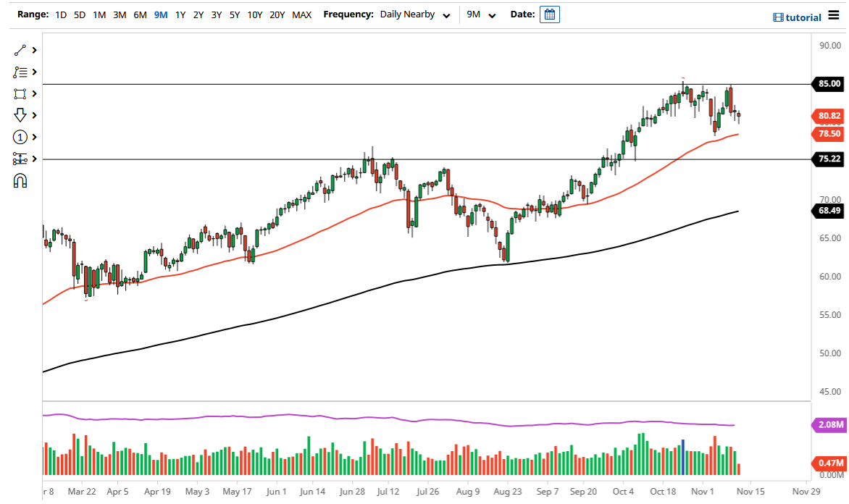The image size is (849, 504).
Task: Click the grid icon beside tutorial
Action: [x=779, y=17]
